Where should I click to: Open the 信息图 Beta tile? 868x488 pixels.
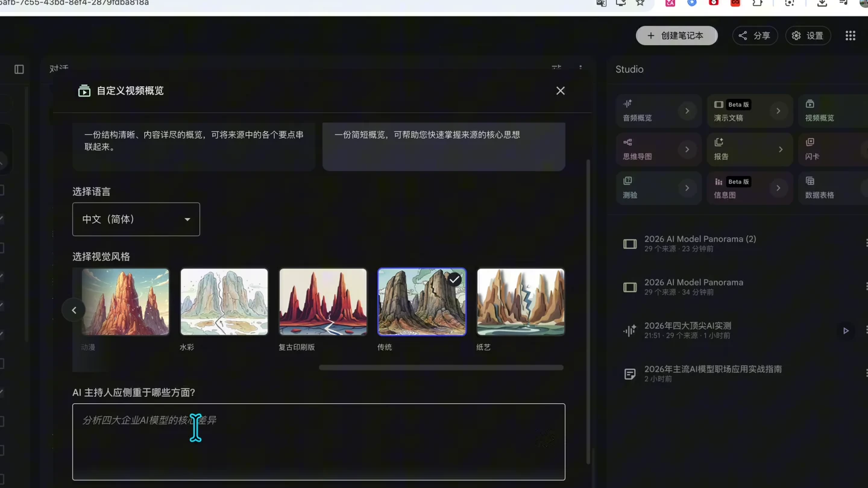tap(749, 188)
